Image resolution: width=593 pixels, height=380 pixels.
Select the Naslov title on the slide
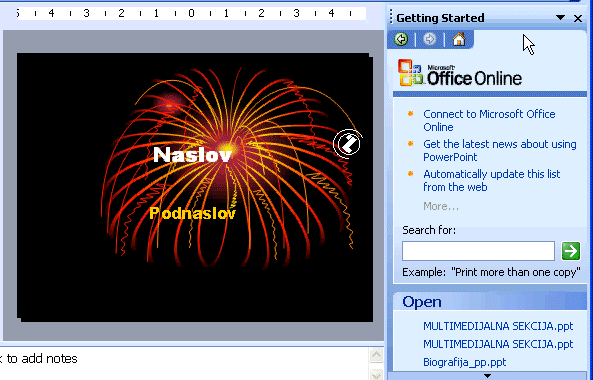click(192, 155)
